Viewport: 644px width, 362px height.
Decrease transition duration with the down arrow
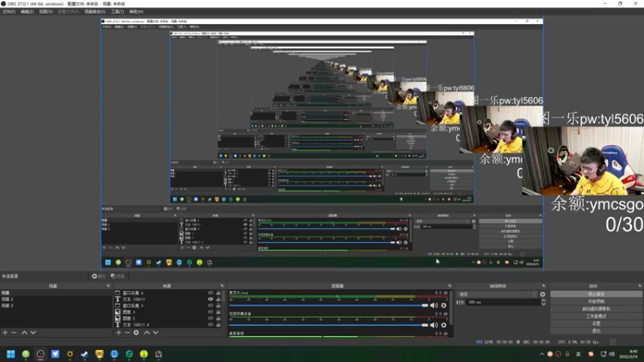(543, 304)
